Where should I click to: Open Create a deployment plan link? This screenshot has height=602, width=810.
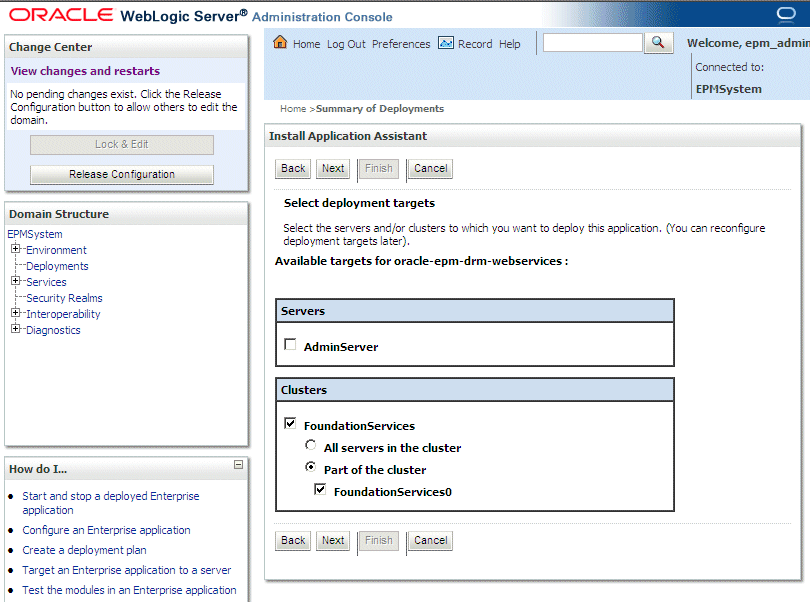(84, 550)
